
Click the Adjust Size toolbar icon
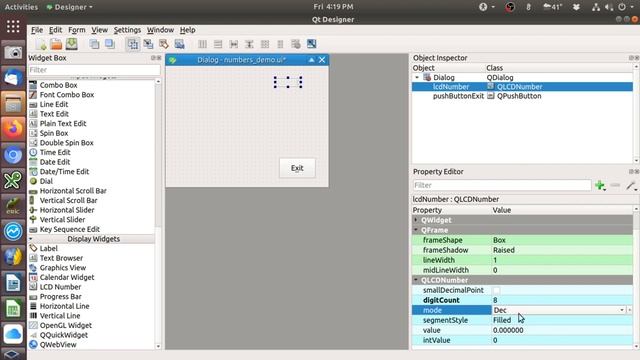[x=311, y=44]
